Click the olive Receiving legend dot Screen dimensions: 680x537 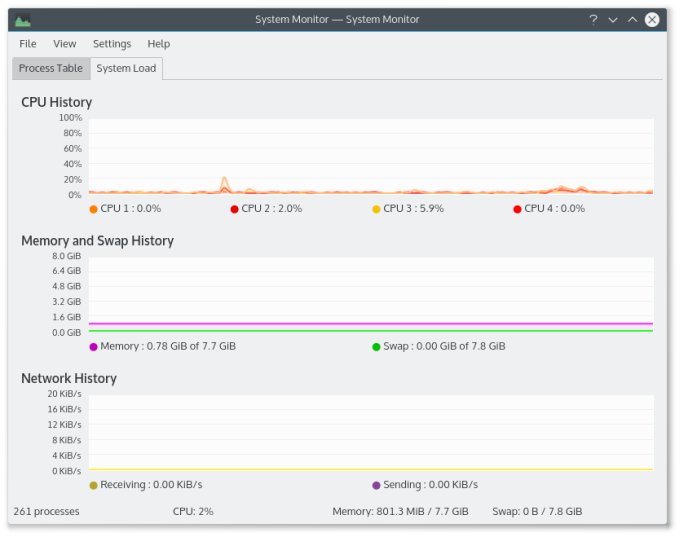click(93, 485)
